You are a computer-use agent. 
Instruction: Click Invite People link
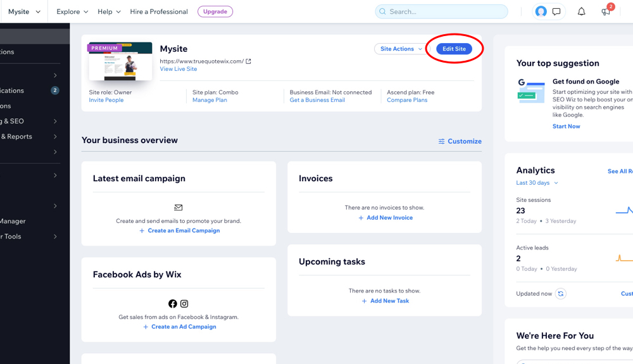[x=106, y=100]
